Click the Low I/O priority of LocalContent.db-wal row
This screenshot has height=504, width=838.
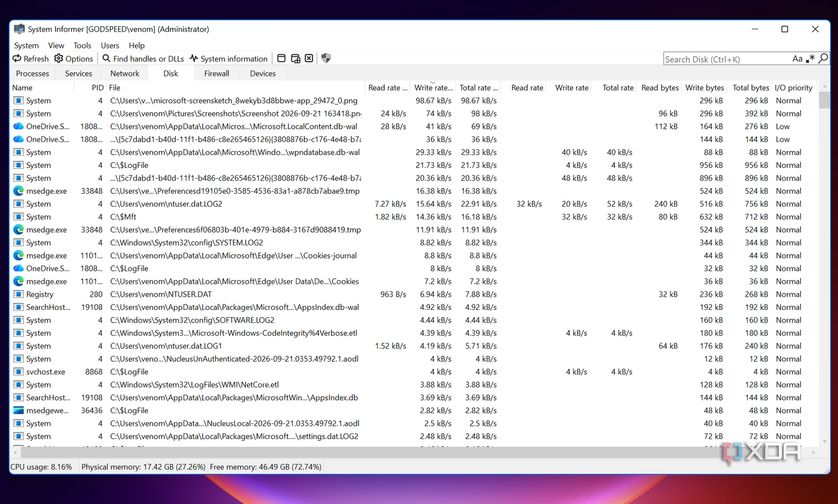(782, 127)
